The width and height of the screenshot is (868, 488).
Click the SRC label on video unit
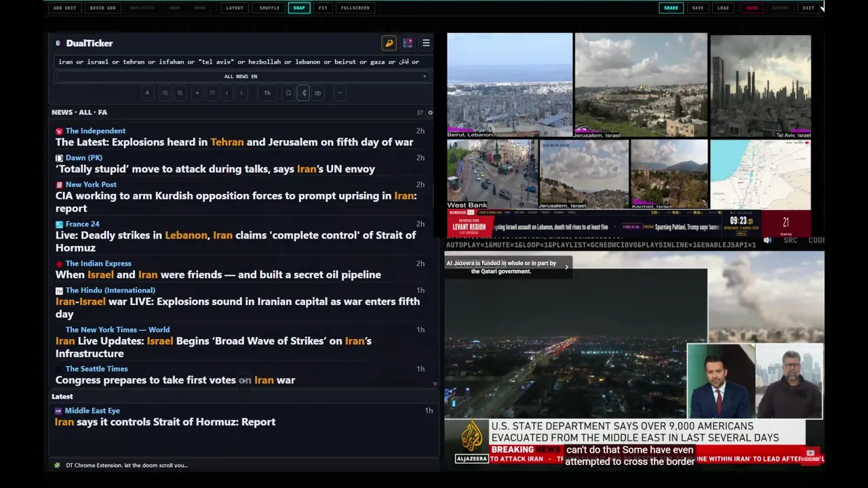coord(790,240)
